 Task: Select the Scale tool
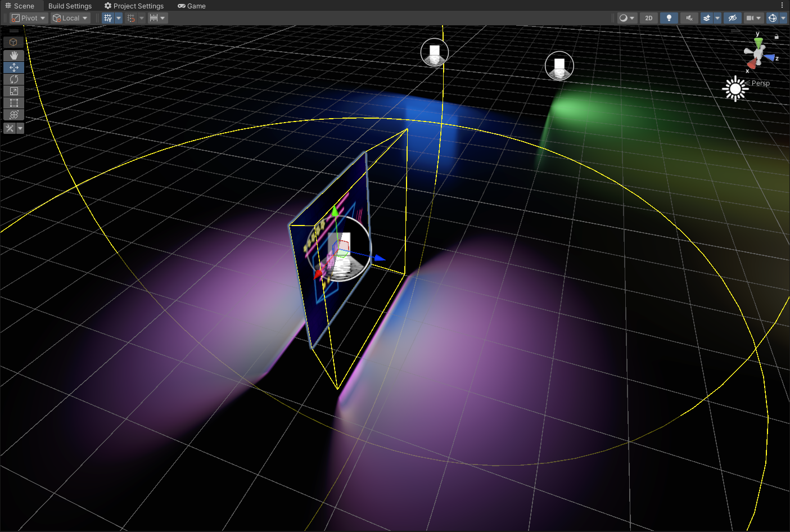tap(13, 91)
